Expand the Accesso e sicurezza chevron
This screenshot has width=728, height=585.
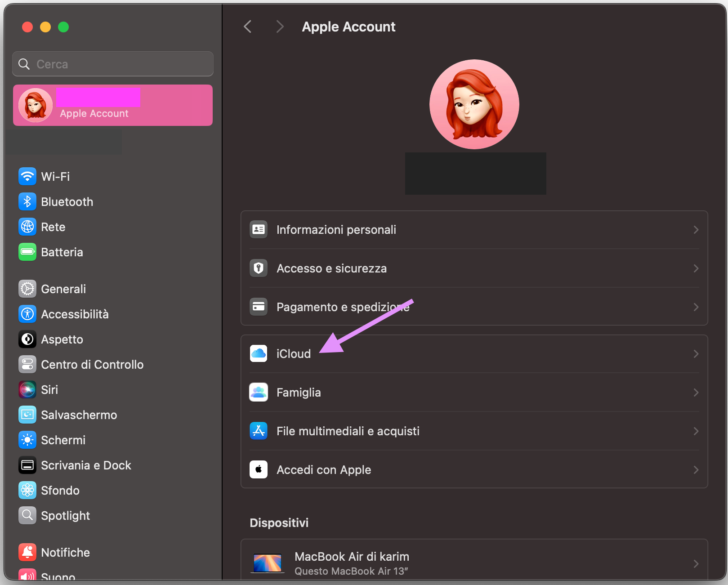tap(695, 268)
